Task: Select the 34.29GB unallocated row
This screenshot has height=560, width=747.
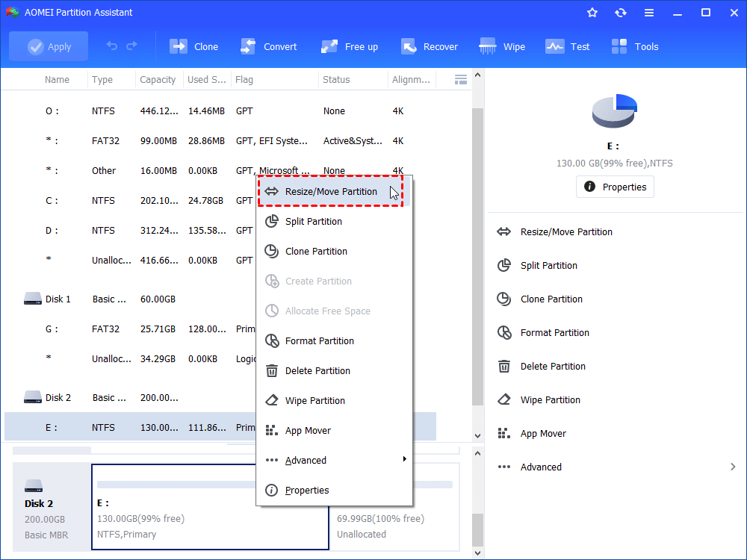Action: pyautogui.click(x=130, y=358)
